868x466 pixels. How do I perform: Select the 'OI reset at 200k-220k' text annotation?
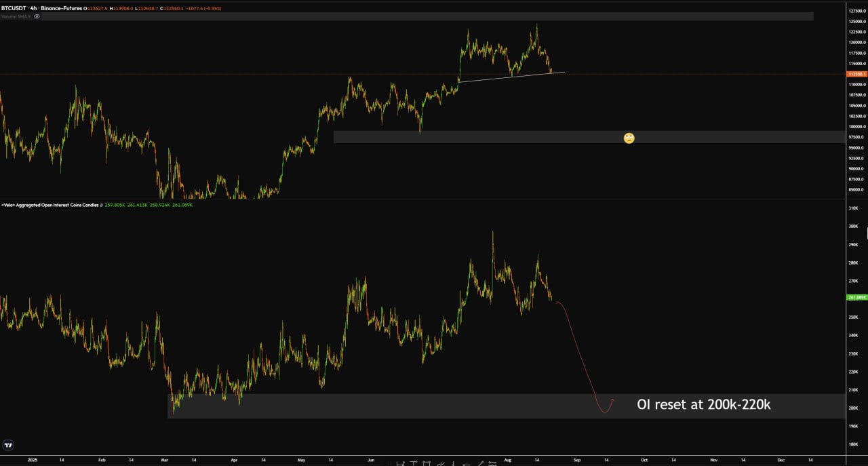703,405
